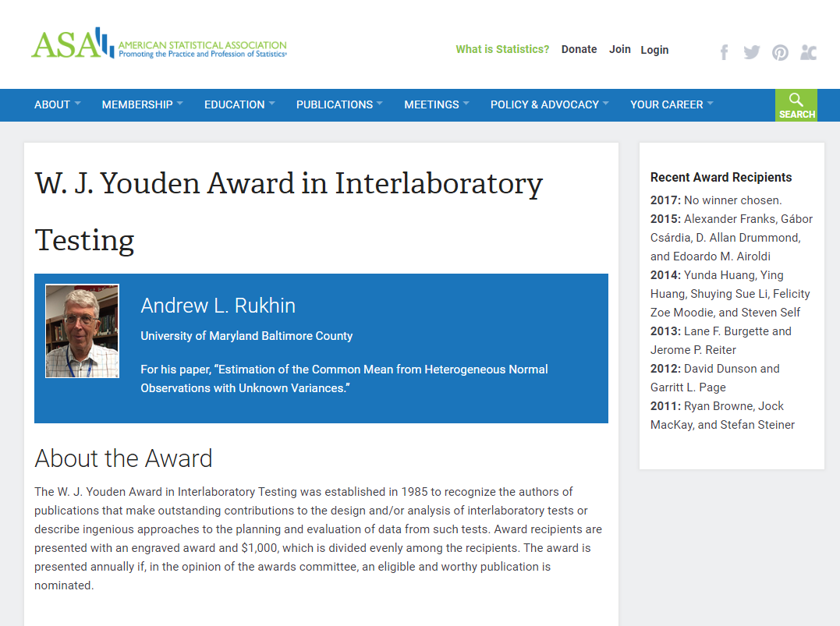Open the Policy & Advocacy menu

[x=549, y=104]
